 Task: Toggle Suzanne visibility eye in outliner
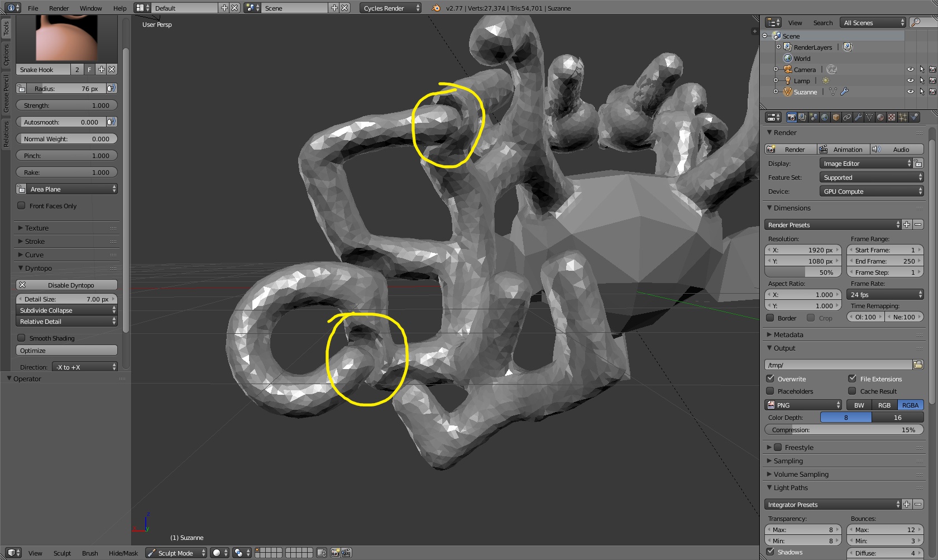point(911,92)
